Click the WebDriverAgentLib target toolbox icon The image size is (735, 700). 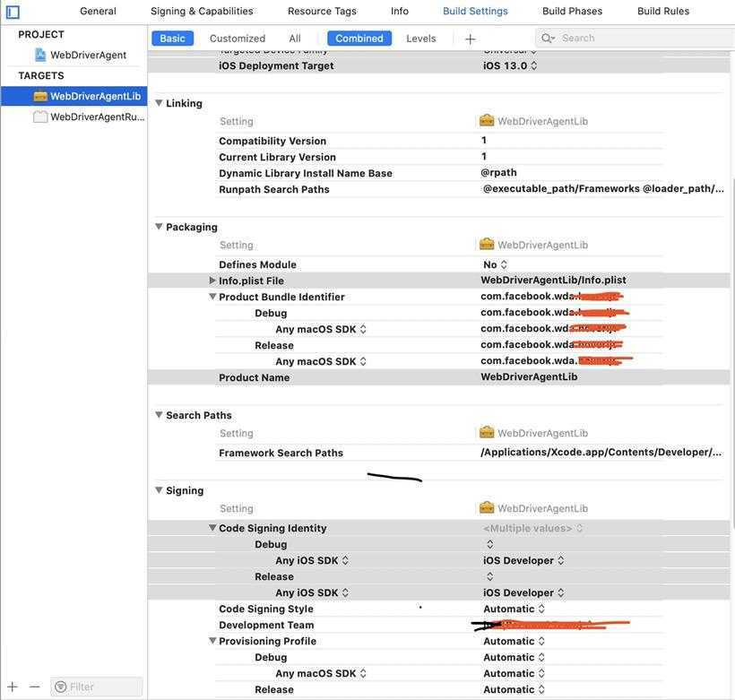pos(40,96)
